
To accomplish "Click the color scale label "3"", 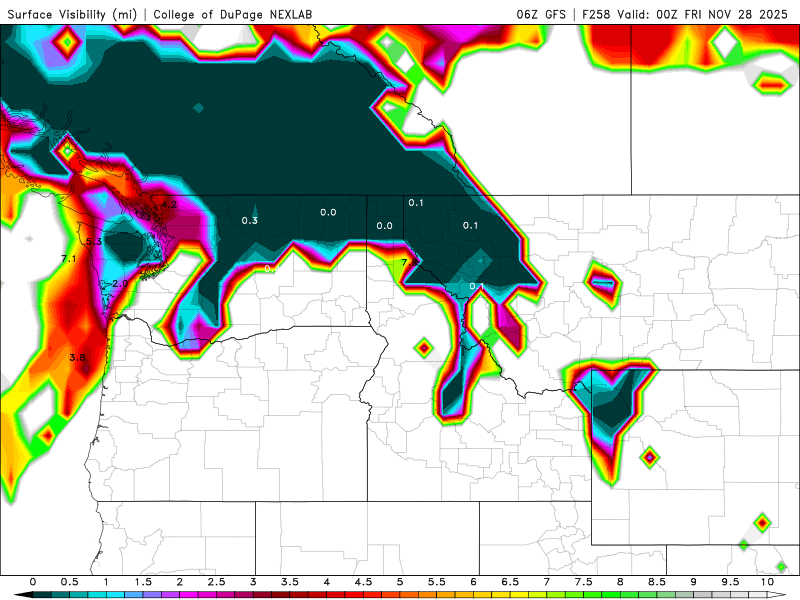I will point(253,582).
